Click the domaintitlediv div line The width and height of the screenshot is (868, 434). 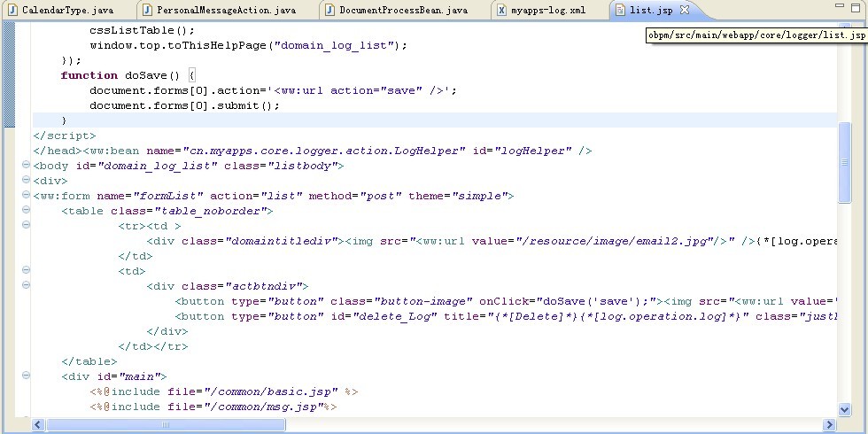tap(492, 241)
